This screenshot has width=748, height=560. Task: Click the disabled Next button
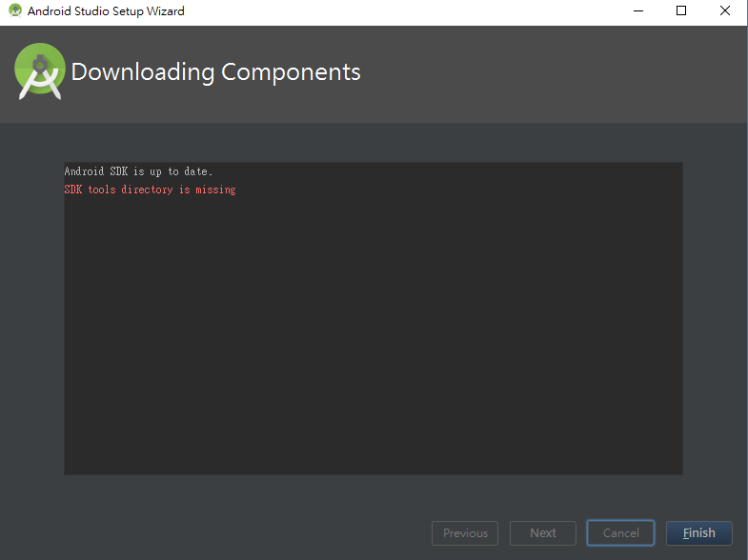(x=543, y=532)
